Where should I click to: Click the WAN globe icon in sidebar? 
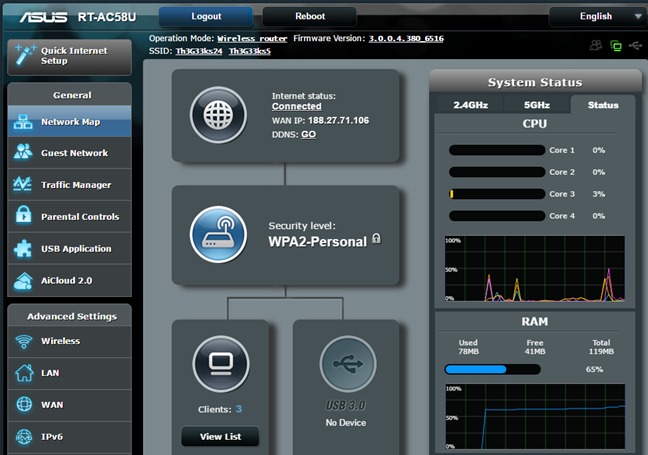24,404
